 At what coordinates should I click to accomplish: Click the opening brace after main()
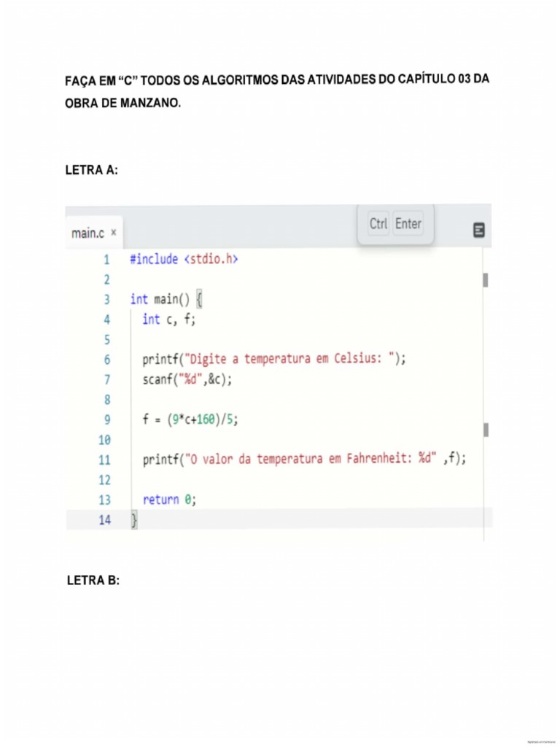[199, 300]
